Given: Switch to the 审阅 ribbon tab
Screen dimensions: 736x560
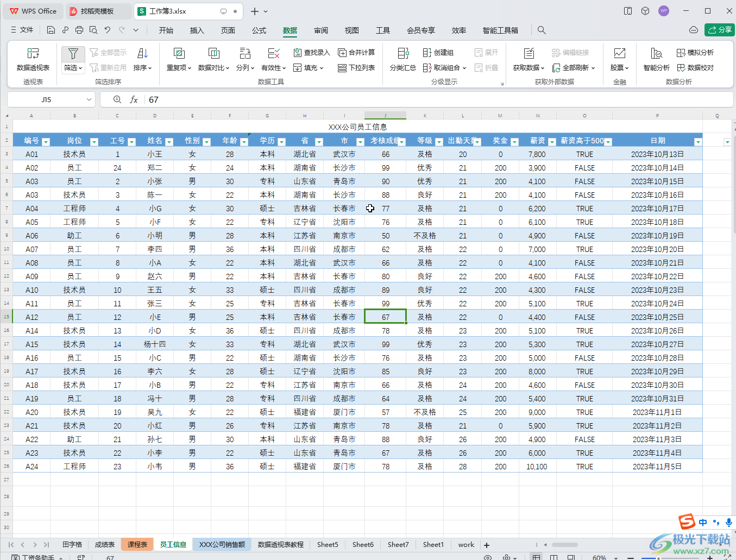Looking at the screenshot, I should click(x=321, y=30).
